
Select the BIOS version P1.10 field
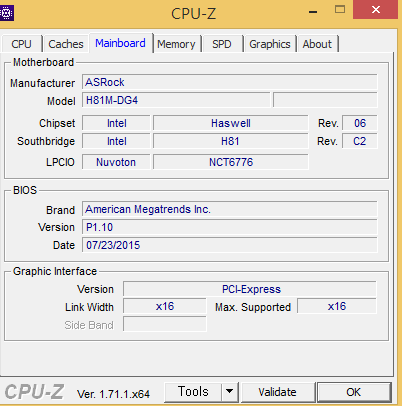tap(230, 227)
